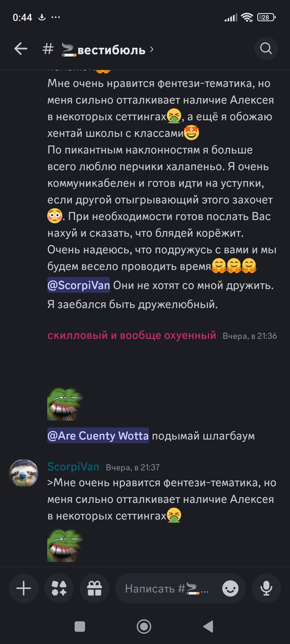The width and height of the screenshot is (290, 644).
Task: Open the @Are Cuenty Wotta mention
Action: coord(98,436)
